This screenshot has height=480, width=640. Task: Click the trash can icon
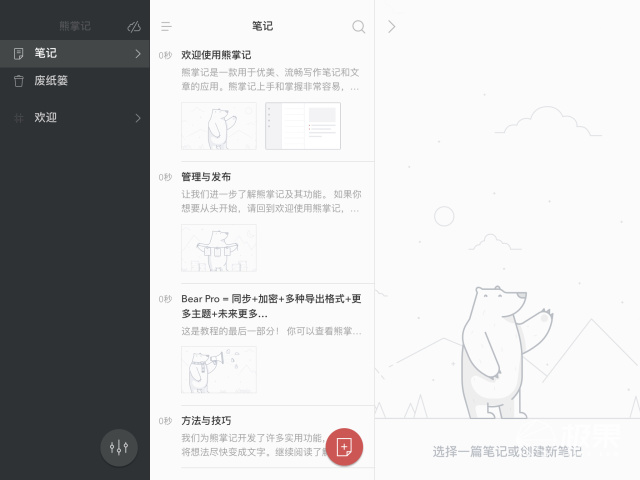[18, 81]
